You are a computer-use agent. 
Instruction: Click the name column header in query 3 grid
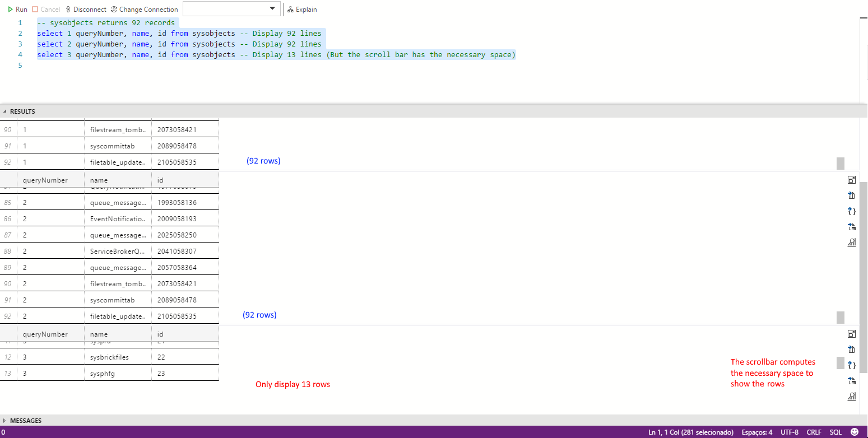[x=118, y=334]
